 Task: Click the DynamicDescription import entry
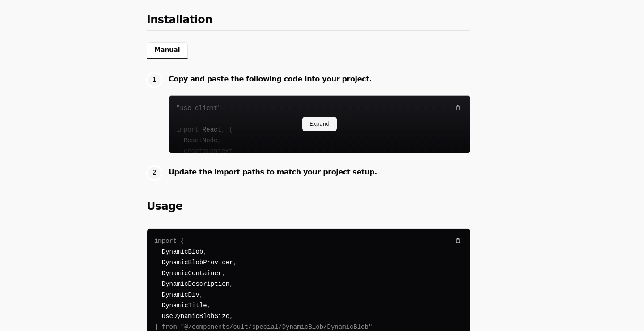195,284
